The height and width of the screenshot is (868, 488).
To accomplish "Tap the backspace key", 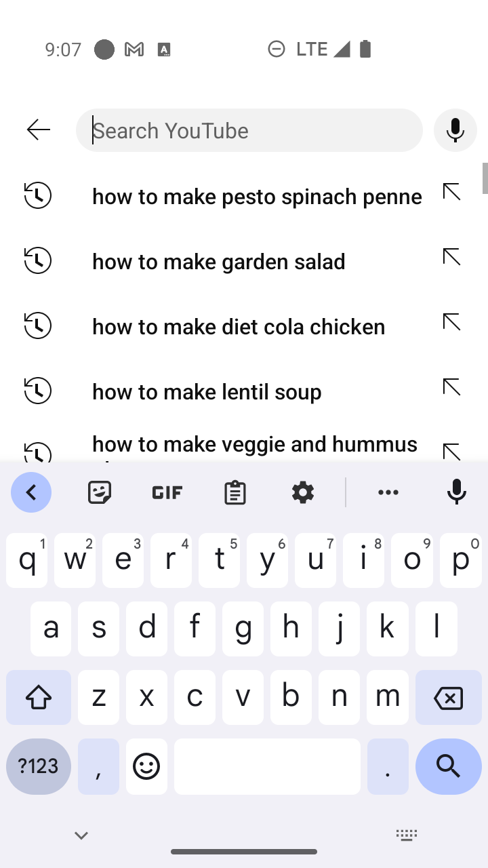I will [x=449, y=697].
